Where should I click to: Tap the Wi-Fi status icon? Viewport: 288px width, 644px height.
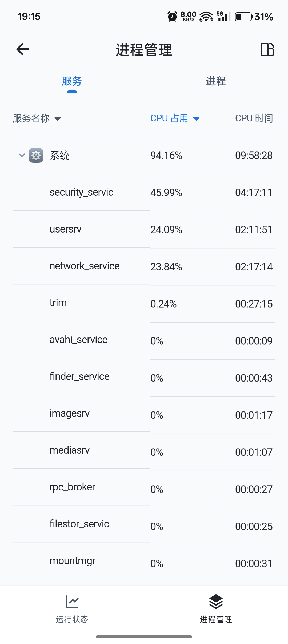(x=206, y=17)
